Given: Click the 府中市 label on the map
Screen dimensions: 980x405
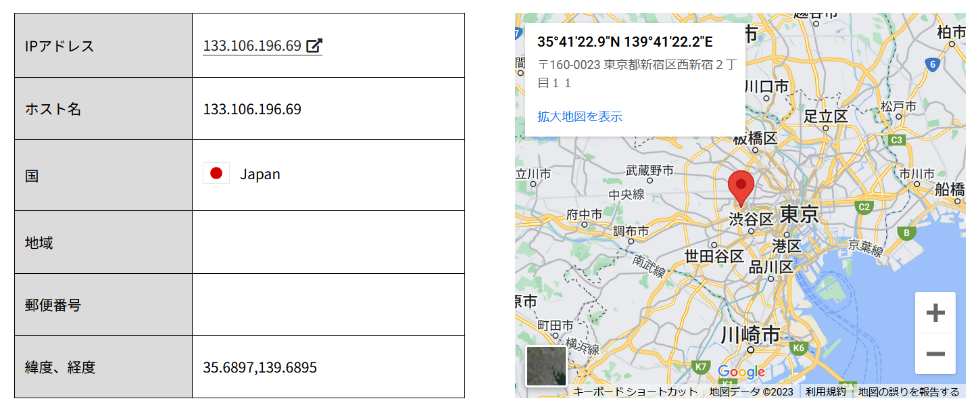Looking at the screenshot, I should point(584,214).
